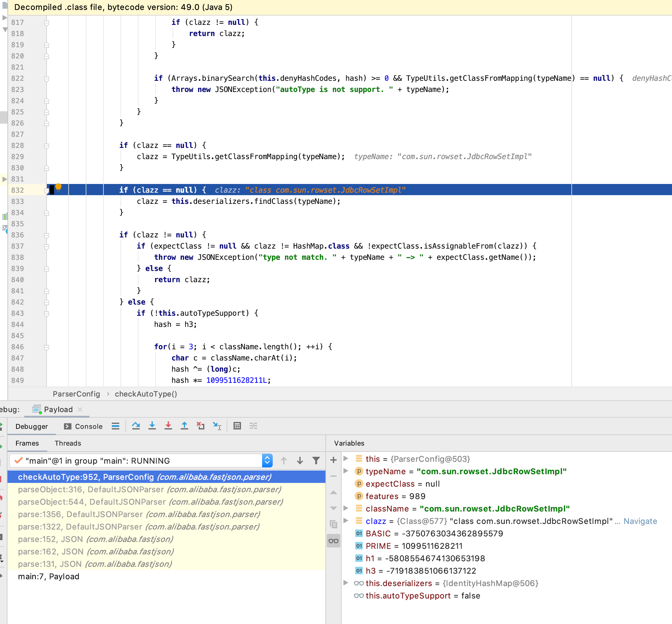Image resolution: width=672 pixels, height=624 pixels.
Task: Select the features = 989 variable
Action: [x=506, y=496]
